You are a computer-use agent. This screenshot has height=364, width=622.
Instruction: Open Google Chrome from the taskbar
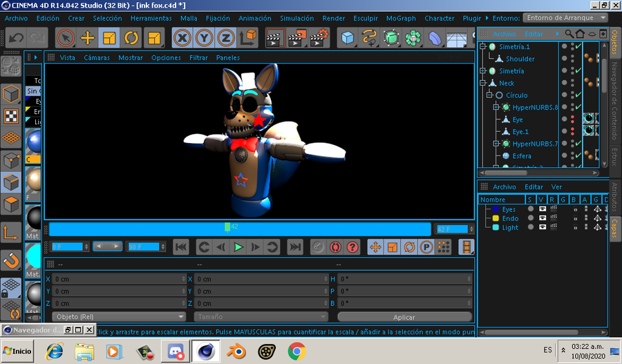tap(296, 352)
